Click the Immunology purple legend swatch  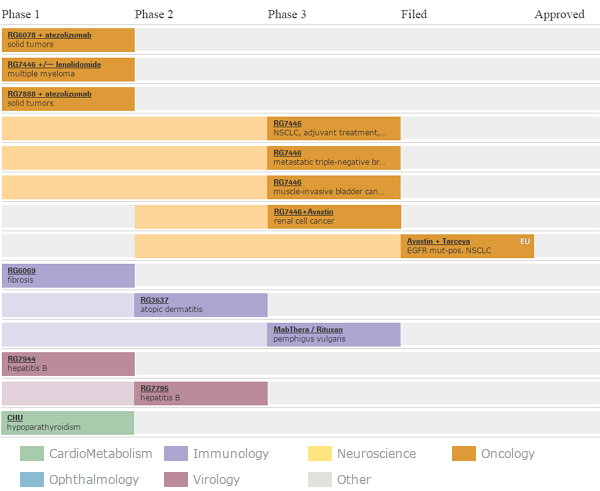coord(176,454)
